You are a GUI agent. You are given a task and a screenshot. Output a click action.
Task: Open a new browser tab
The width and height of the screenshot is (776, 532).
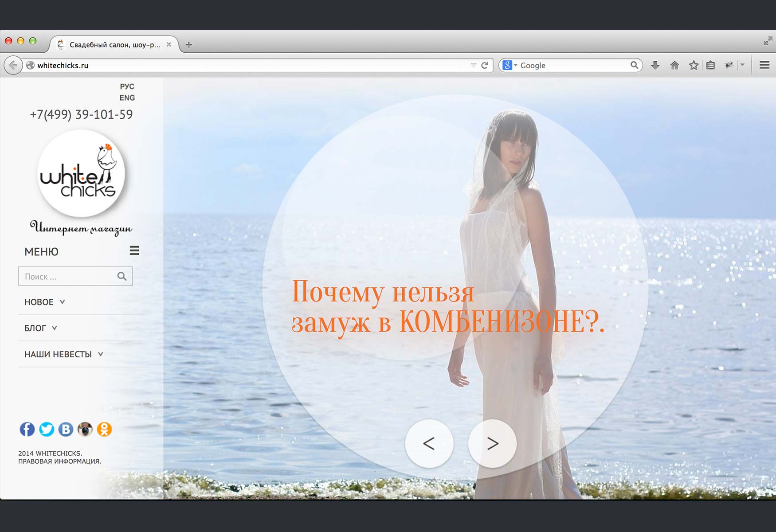click(189, 45)
